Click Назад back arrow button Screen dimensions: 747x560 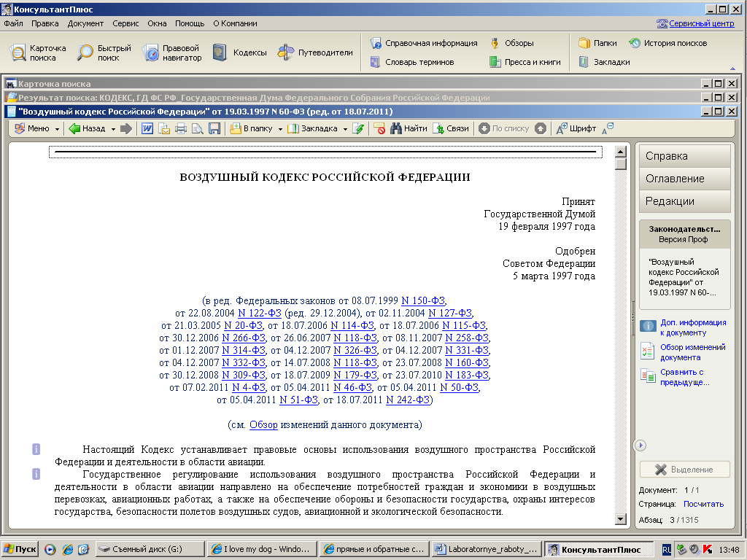click(87, 128)
